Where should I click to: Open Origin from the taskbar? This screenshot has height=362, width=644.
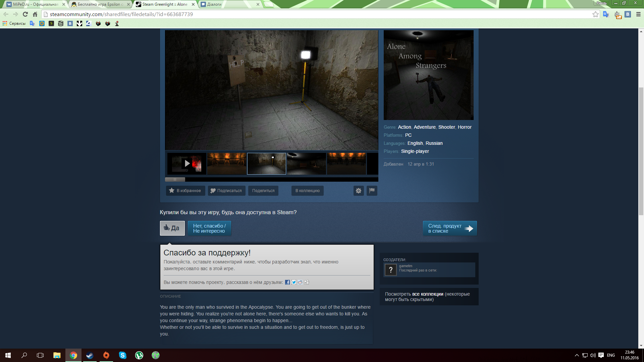106,355
